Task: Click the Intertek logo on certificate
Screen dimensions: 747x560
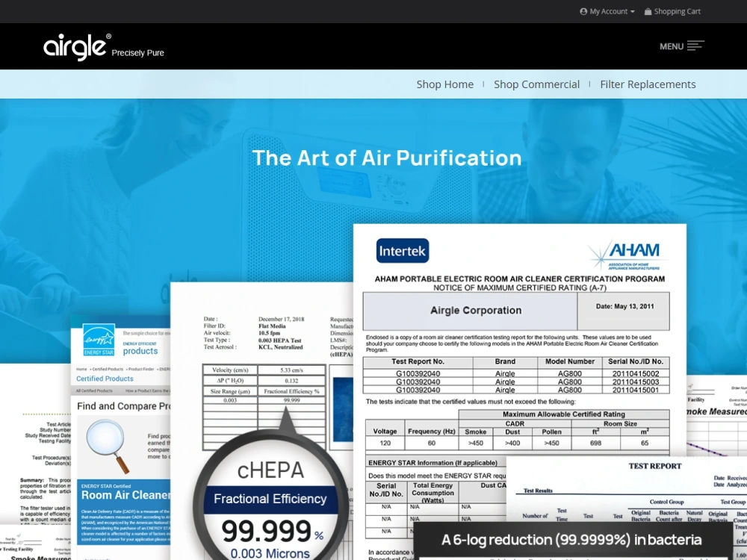Action: (403, 251)
